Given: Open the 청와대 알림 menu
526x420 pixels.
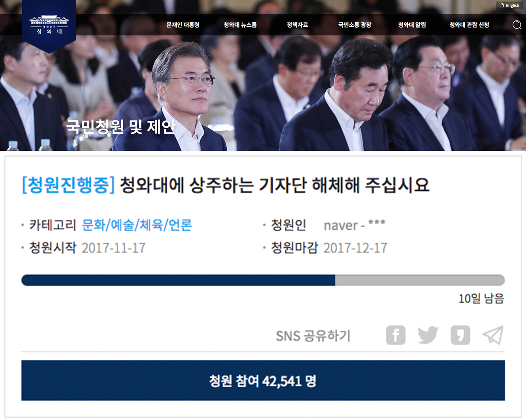Looking at the screenshot, I should tap(412, 25).
